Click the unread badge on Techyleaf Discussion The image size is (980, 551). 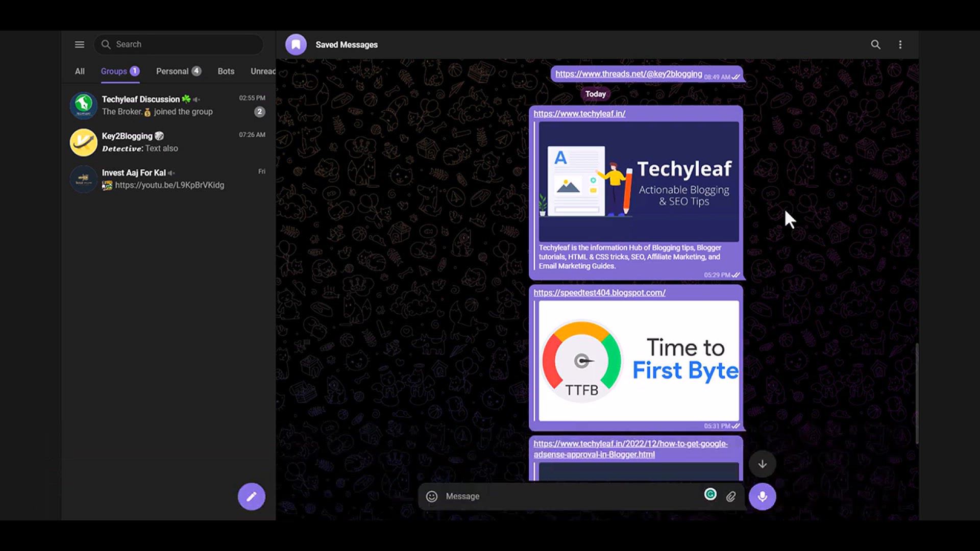(x=259, y=112)
